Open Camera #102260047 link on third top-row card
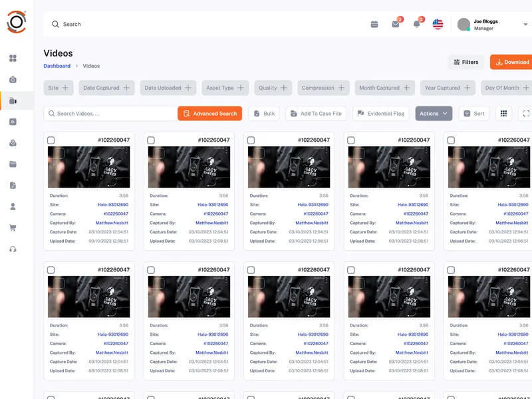The height and width of the screenshot is (399, 532). (x=316, y=213)
